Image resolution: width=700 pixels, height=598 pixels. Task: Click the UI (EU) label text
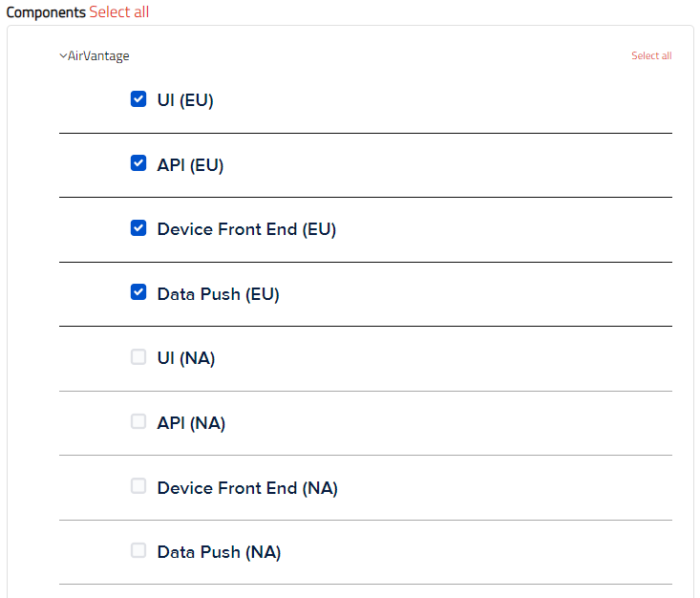point(185,100)
